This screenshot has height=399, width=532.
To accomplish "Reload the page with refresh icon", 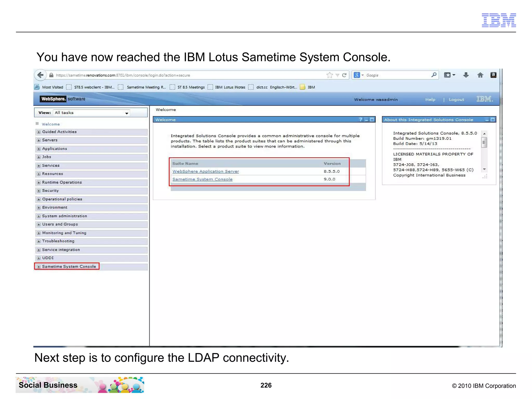I will tap(344, 75).
